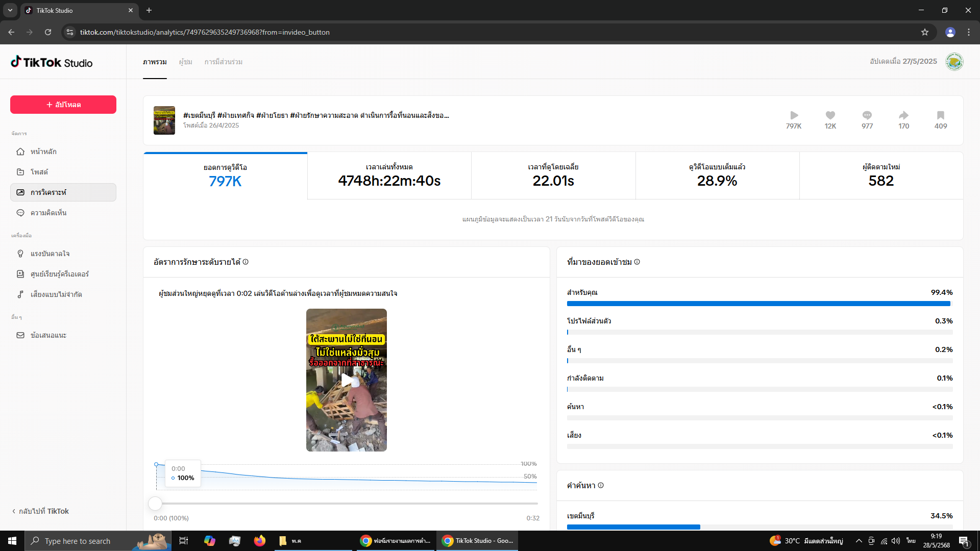The height and width of the screenshot is (551, 980).
Task: Click the video caption title text
Action: click(316, 115)
